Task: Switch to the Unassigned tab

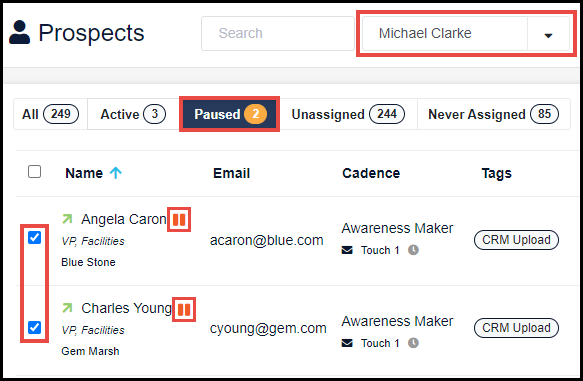Action: 348,114
